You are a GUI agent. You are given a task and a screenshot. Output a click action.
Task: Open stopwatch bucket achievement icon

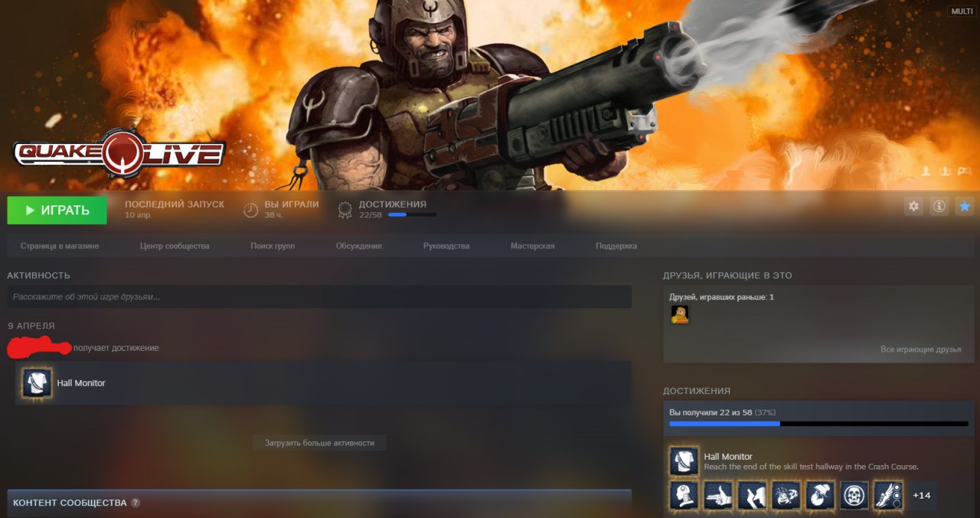[x=820, y=495]
